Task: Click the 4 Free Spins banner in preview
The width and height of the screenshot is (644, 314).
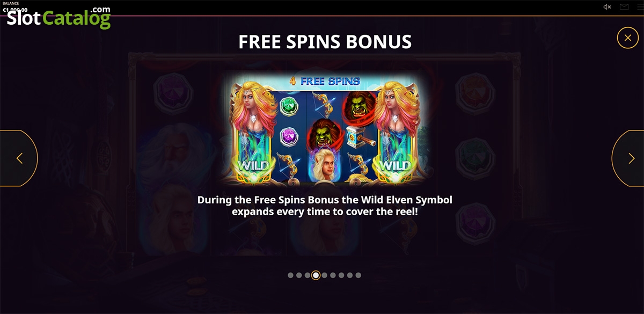Action: click(324, 82)
